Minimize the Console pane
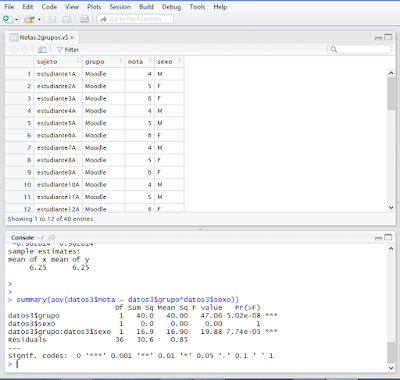 [x=378, y=238]
